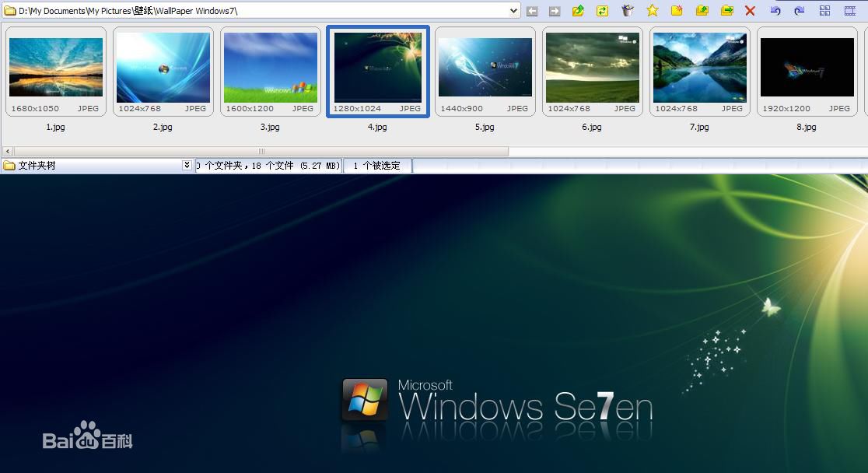Click the 3.jpg file name
Image resolution: width=868 pixels, height=473 pixels.
coord(270,127)
